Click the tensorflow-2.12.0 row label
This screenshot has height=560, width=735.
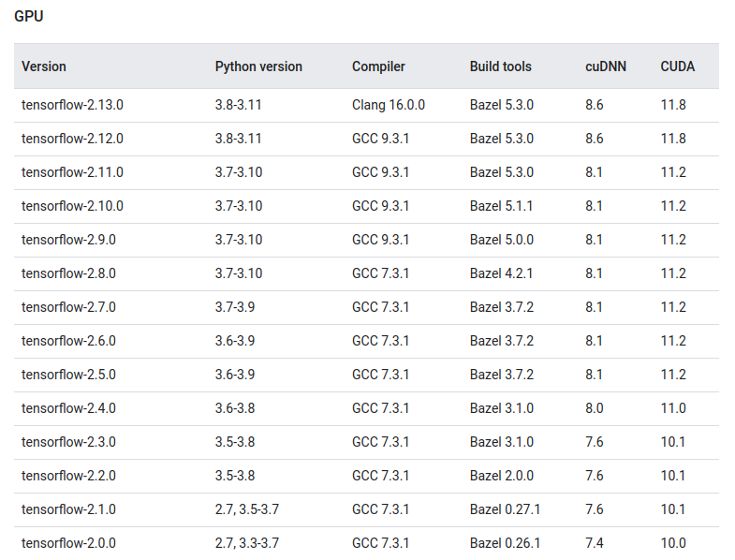(x=72, y=139)
